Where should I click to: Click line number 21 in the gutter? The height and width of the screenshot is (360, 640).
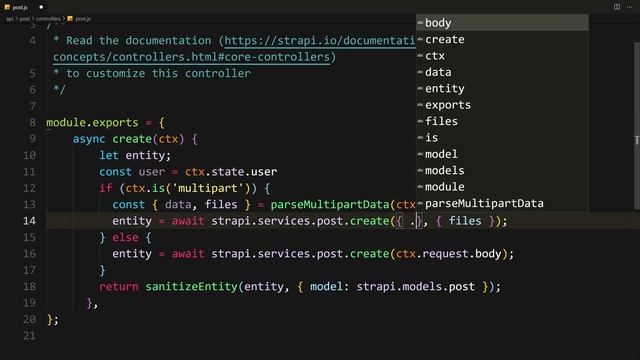click(x=29, y=336)
